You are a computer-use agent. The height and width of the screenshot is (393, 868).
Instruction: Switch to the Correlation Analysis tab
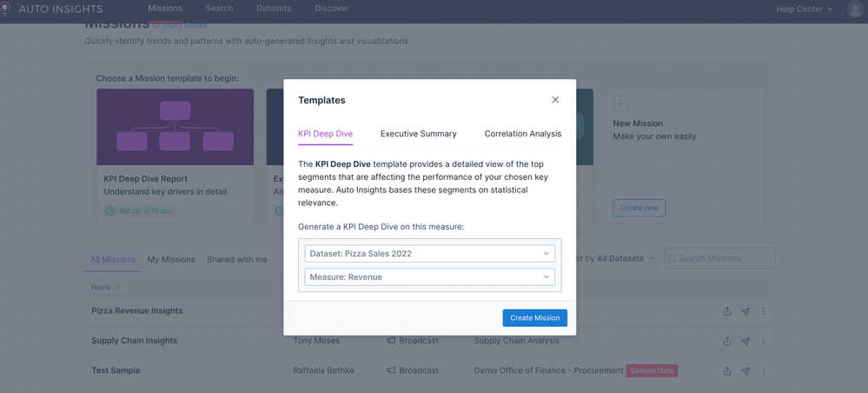[522, 134]
